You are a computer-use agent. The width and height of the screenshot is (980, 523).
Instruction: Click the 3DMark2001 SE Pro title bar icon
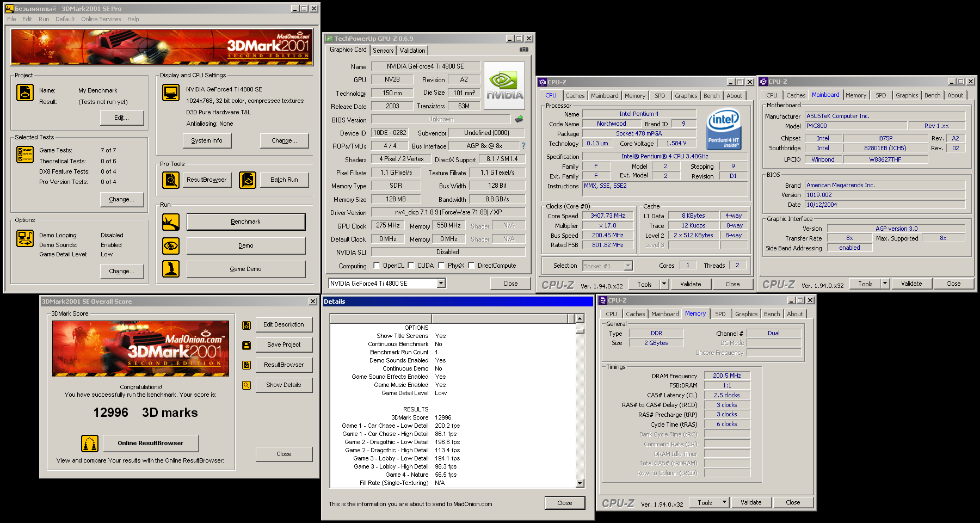[9, 9]
